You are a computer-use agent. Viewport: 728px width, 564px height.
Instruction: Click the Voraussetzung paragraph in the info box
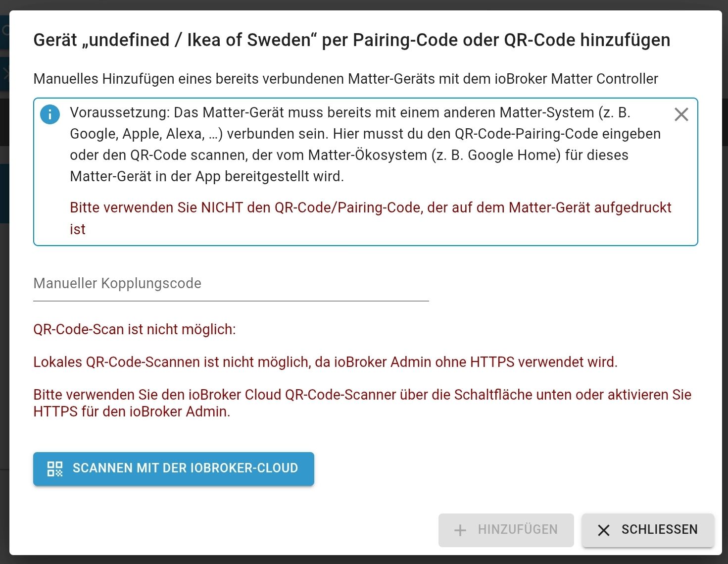point(365,144)
